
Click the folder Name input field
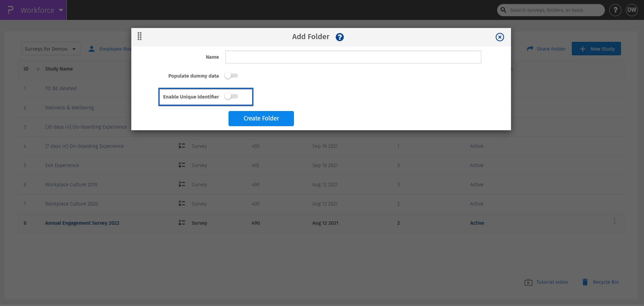[x=353, y=57]
